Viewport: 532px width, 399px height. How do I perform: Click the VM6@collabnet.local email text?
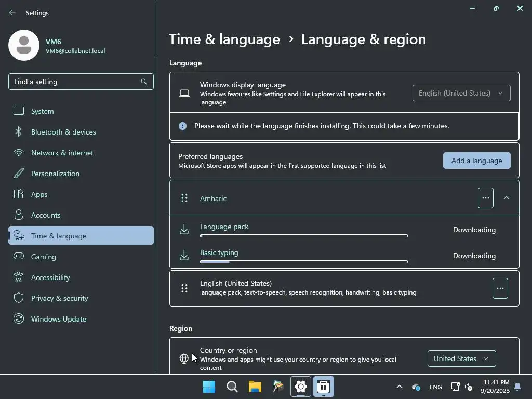coord(75,51)
